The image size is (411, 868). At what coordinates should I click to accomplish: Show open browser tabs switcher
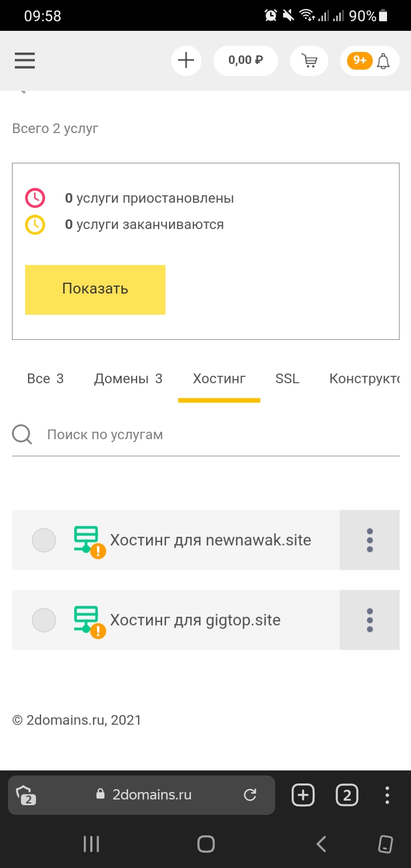click(347, 794)
